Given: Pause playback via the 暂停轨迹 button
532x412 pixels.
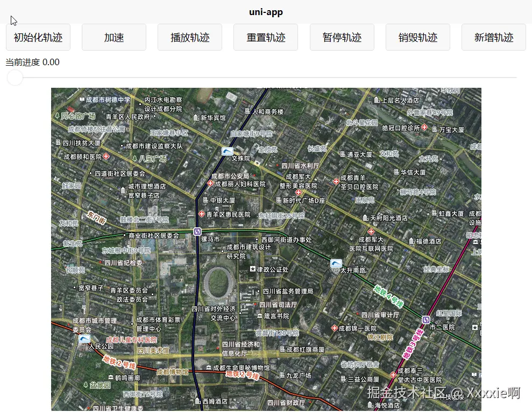Looking at the screenshot, I should [x=342, y=37].
